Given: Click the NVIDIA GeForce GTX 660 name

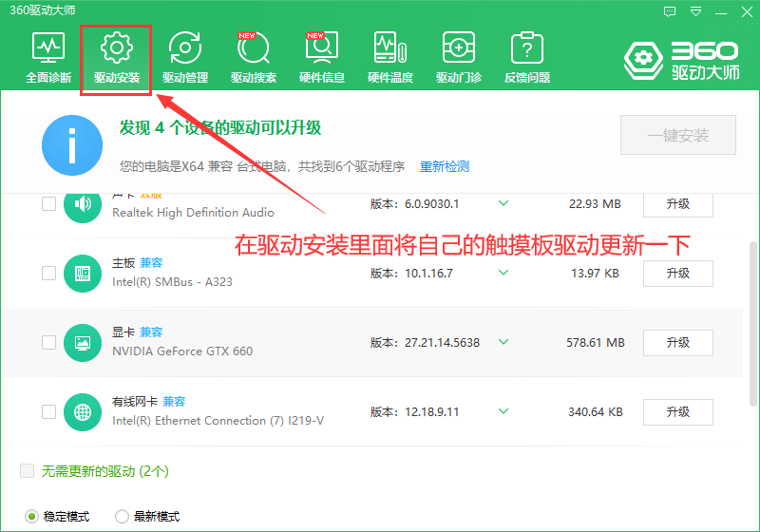Looking at the screenshot, I should 182,351.
